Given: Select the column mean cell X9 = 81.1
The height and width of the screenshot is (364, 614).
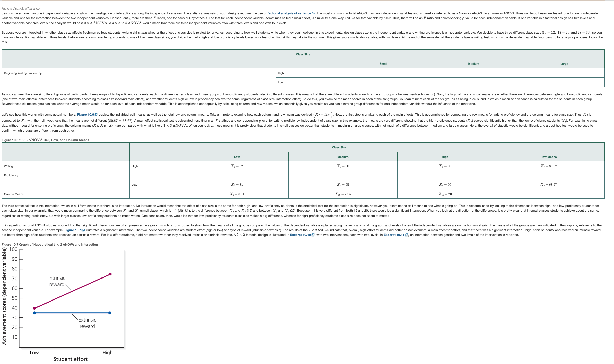Looking at the screenshot, I should [x=237, y=194].
